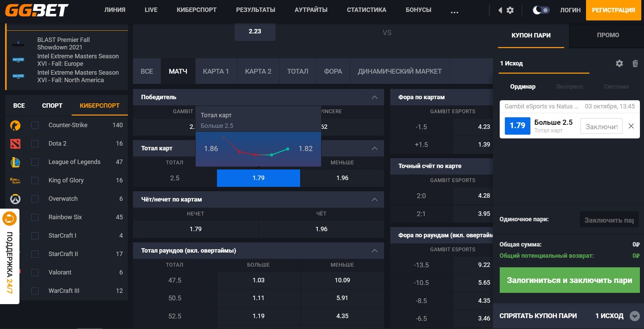Open BLAST Premier Fall Showdown 2021

(63, 44)
